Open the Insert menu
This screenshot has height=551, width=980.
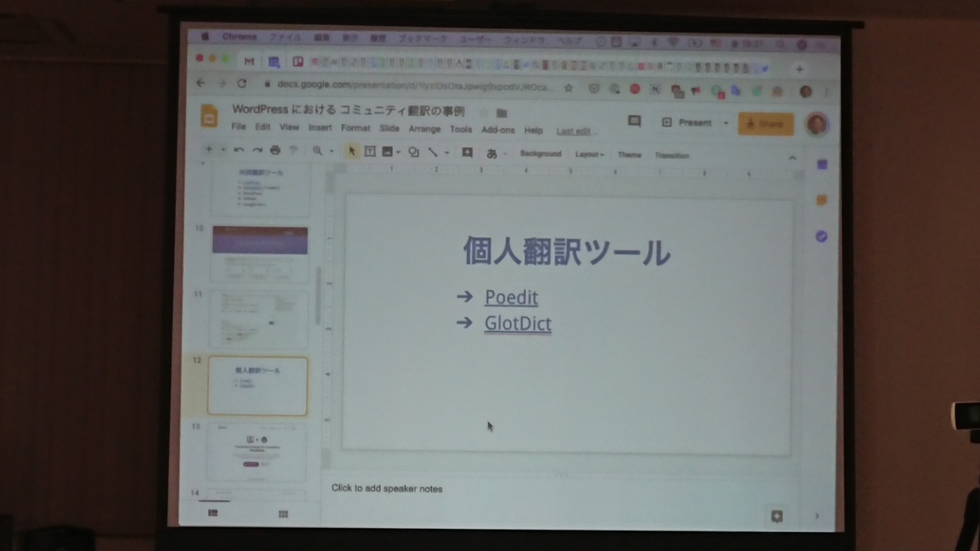[x=320, y=128]
